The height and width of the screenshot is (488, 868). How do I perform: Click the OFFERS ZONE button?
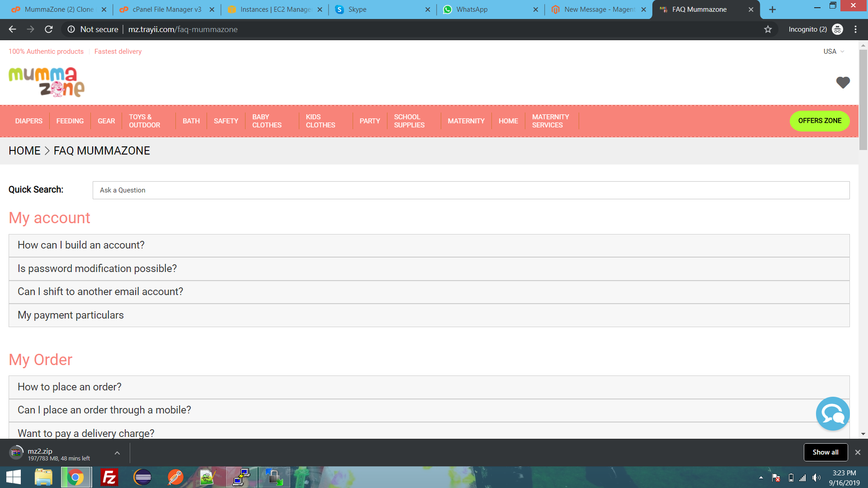click(820, 121)
